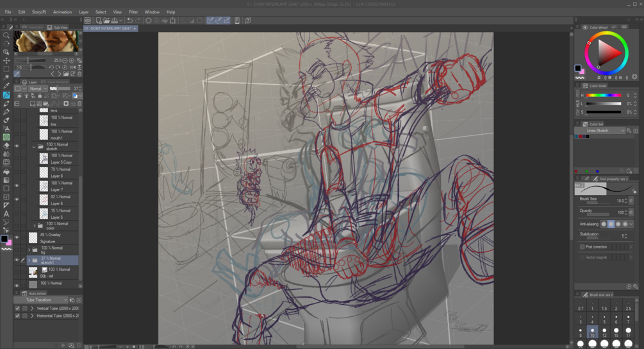Select the Fill bucket tool
This screenshot has width=644, height=349.
click(6, 171)
